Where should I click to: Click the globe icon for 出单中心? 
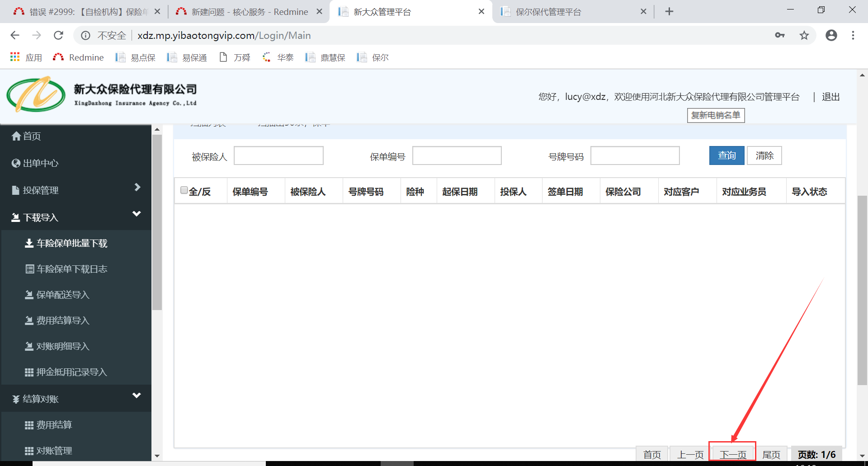click(16, 163)
